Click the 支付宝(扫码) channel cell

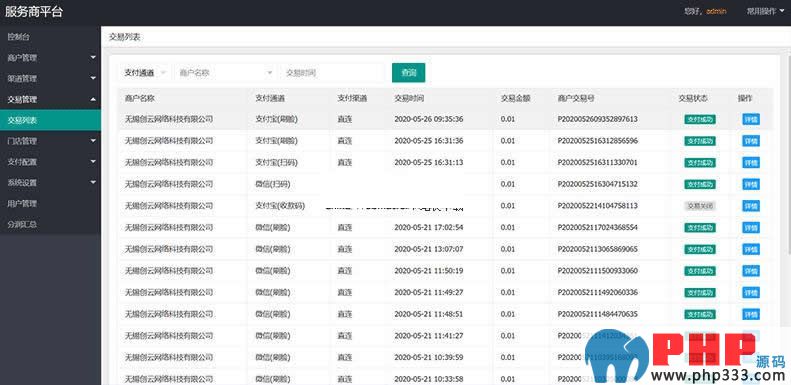276,162
